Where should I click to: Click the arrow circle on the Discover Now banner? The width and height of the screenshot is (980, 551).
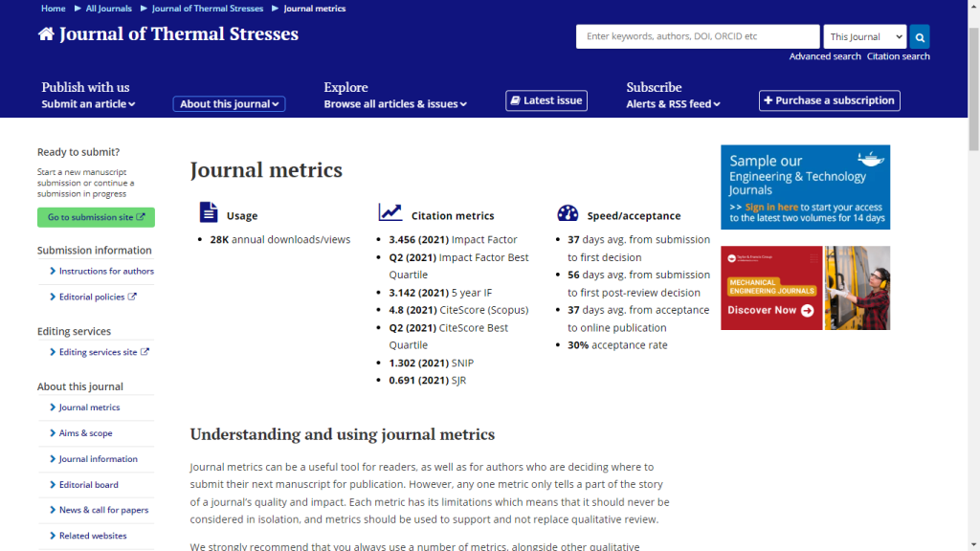[808, 311]
